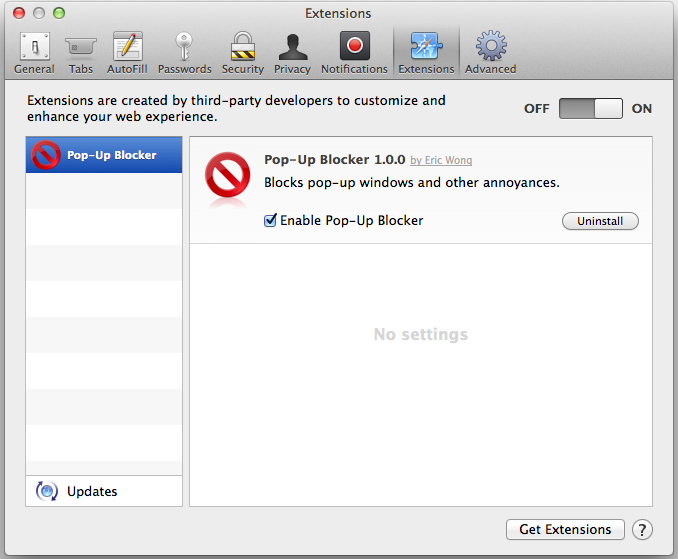678x559 pixels.
Task: Select the Passwords key icon
Action: click(x=184, y=53)
